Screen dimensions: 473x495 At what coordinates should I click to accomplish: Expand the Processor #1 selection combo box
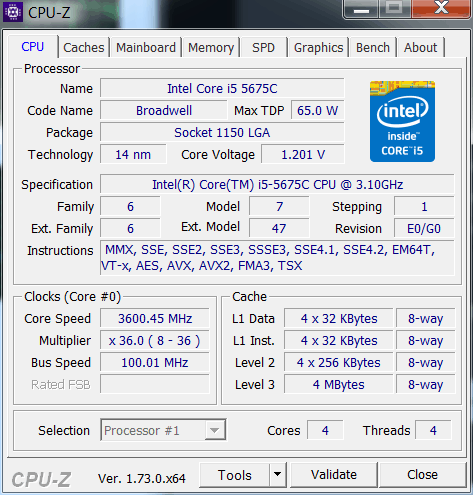coord(163,430)
